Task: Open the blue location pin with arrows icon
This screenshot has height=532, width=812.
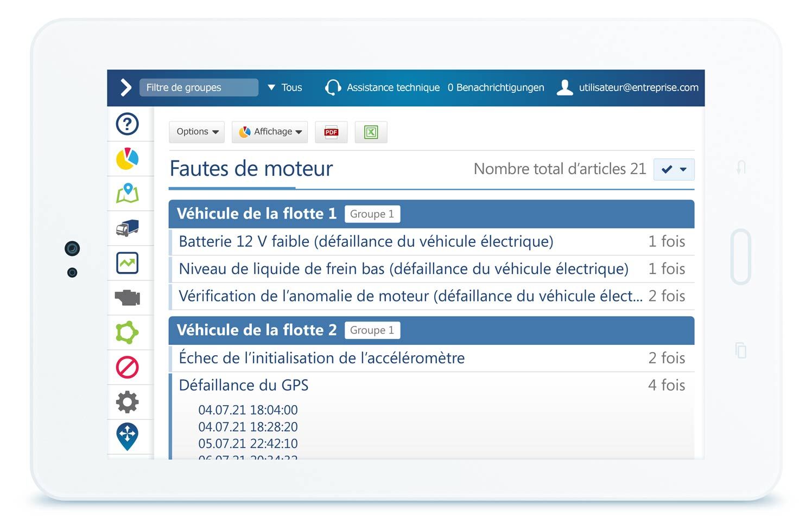Action: click(128, 437)
